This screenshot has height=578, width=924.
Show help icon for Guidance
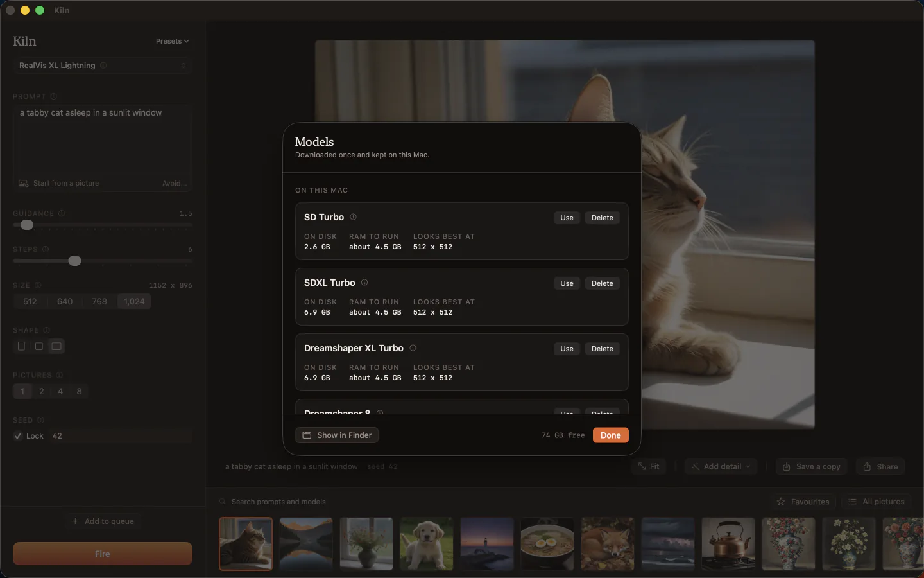(x=62, y=213)
